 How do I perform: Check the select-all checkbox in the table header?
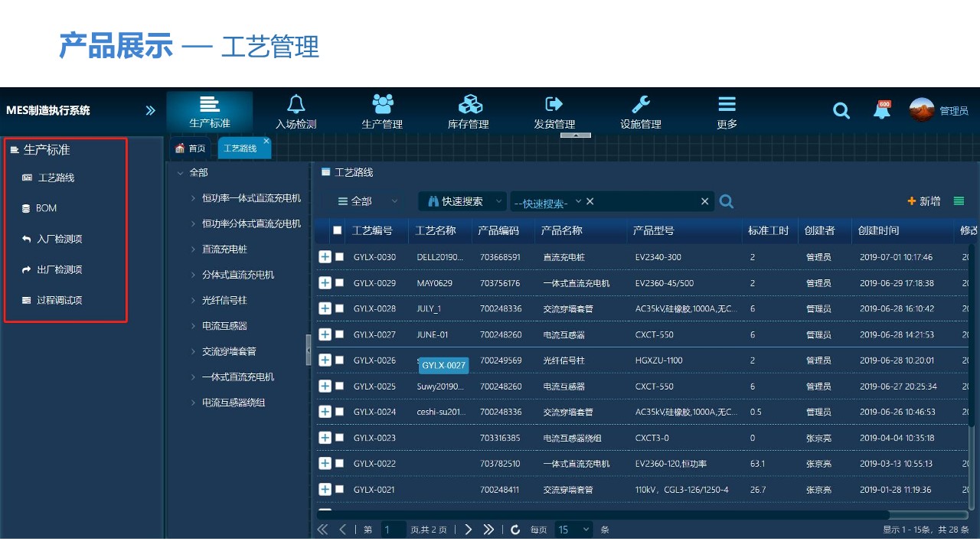point(338,230)
